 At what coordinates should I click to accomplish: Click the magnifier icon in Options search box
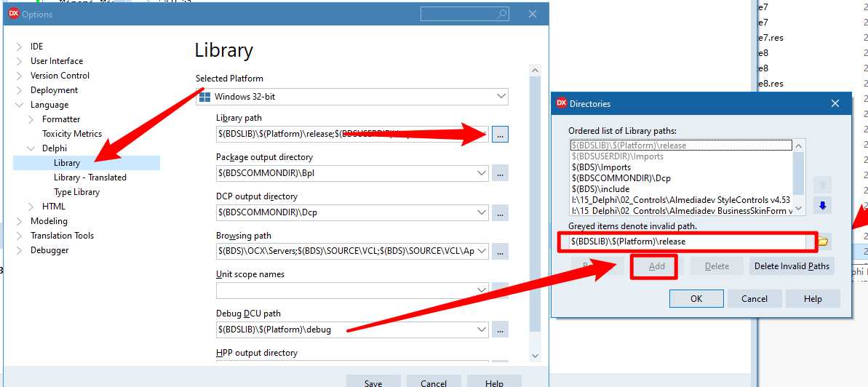point(502,14)
